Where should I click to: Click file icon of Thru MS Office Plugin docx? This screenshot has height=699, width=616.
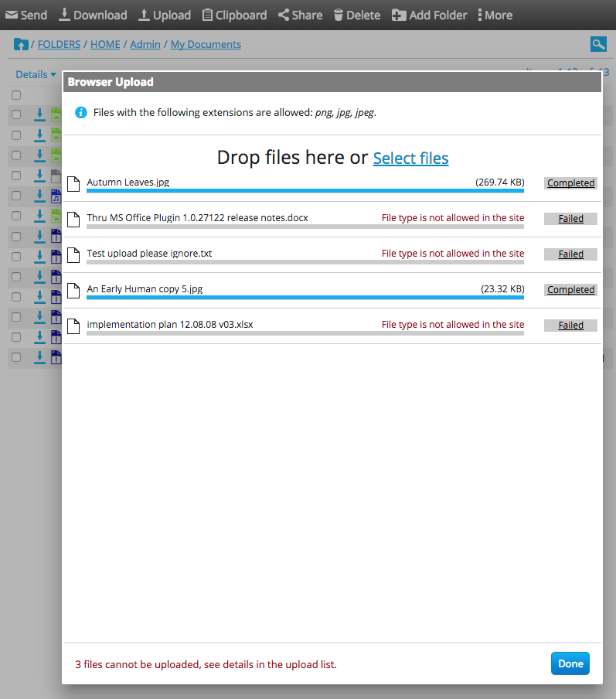coord(73,220)
